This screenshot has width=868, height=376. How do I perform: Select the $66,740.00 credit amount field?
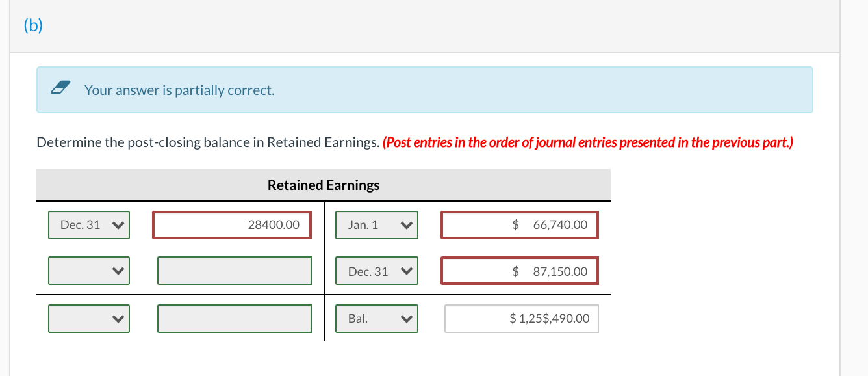pos(520,224)
